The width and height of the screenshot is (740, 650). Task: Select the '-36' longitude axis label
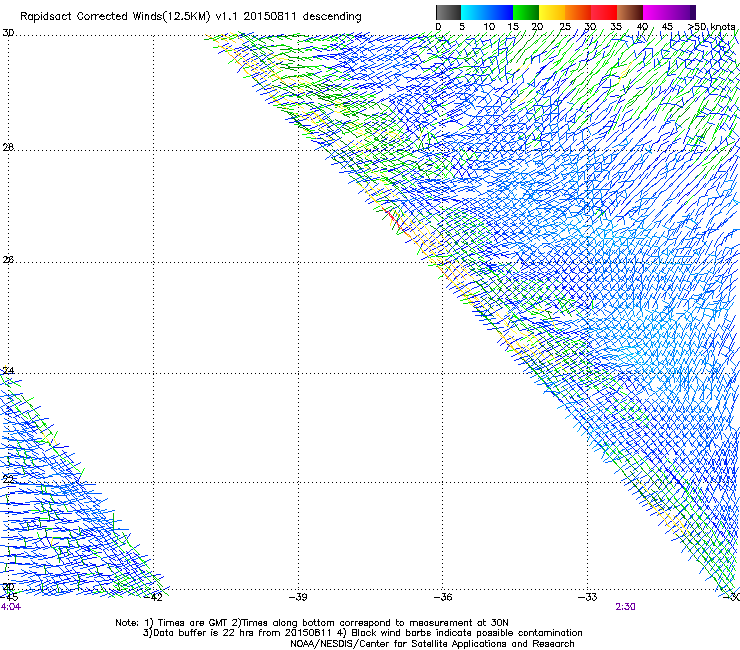click(443, 597)
